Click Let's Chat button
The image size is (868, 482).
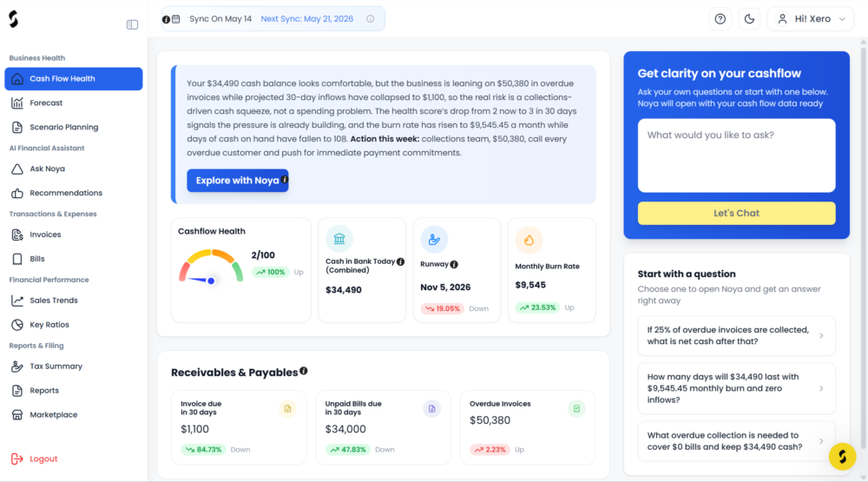(736, 214)
